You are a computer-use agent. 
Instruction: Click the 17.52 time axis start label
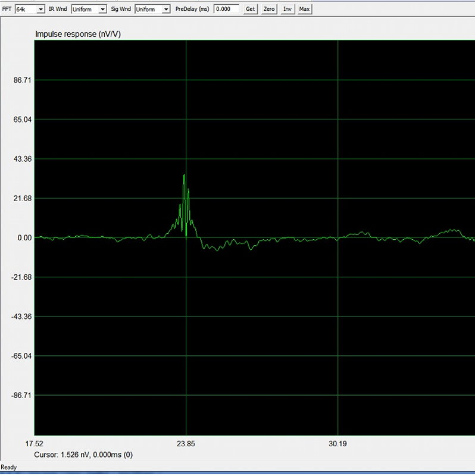pos(36,444)
